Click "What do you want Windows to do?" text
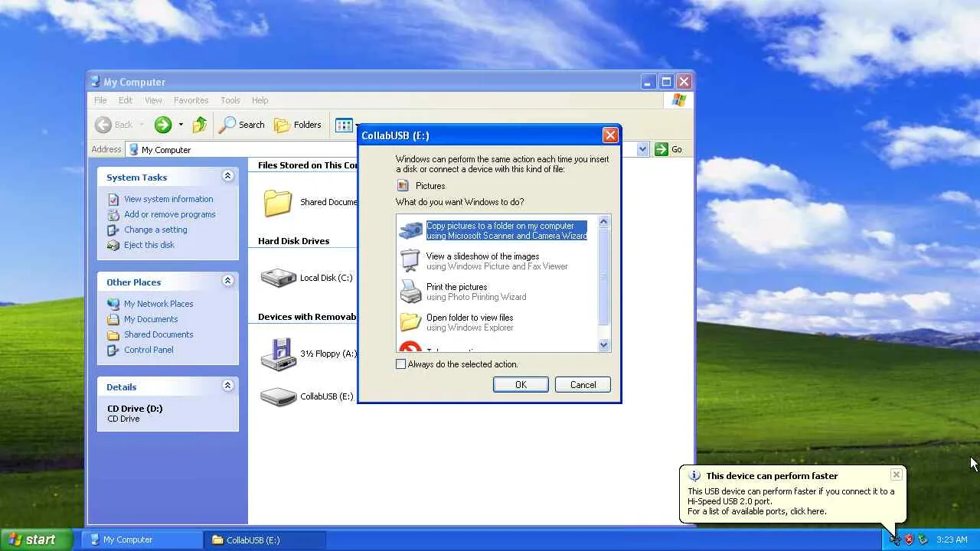The image size is (980, 551). tap(460, 202)
